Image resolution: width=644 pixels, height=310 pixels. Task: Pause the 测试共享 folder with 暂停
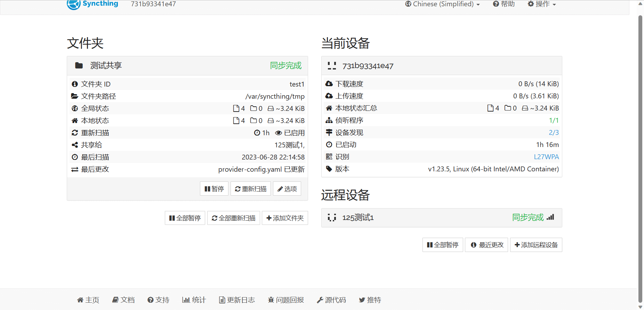(x=214, y=189)
